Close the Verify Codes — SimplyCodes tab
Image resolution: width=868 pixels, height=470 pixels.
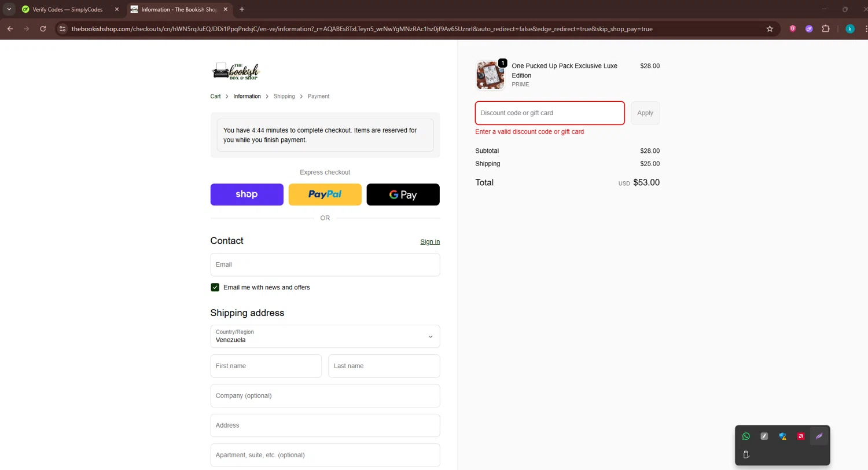pos(116,9)
